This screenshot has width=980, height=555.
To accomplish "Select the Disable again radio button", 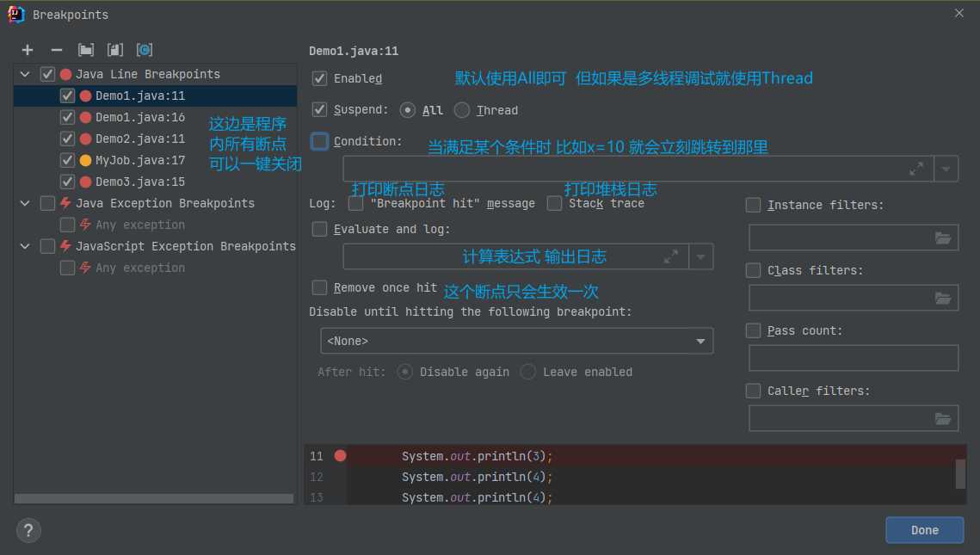I will 405,372.
